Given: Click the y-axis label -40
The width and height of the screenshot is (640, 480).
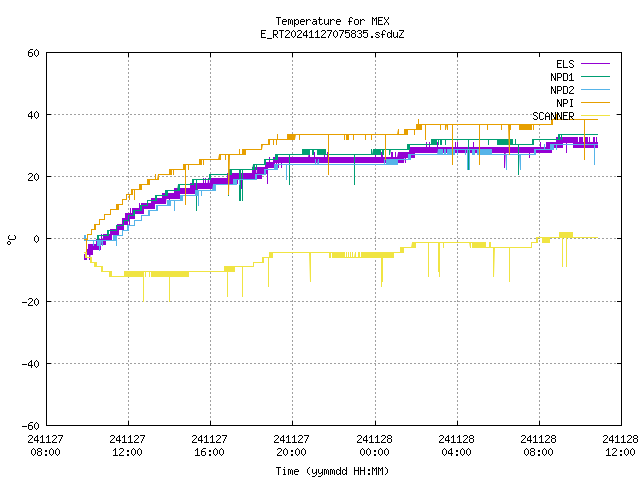Looking at the screenshot, I should pos(31,364).
